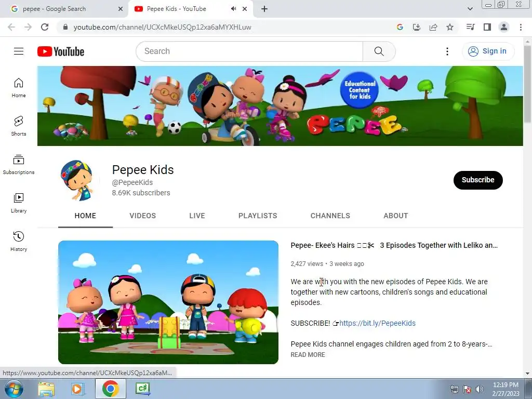Open the Pepee- Ekee's Hairs video title

(x=394, y=245)
